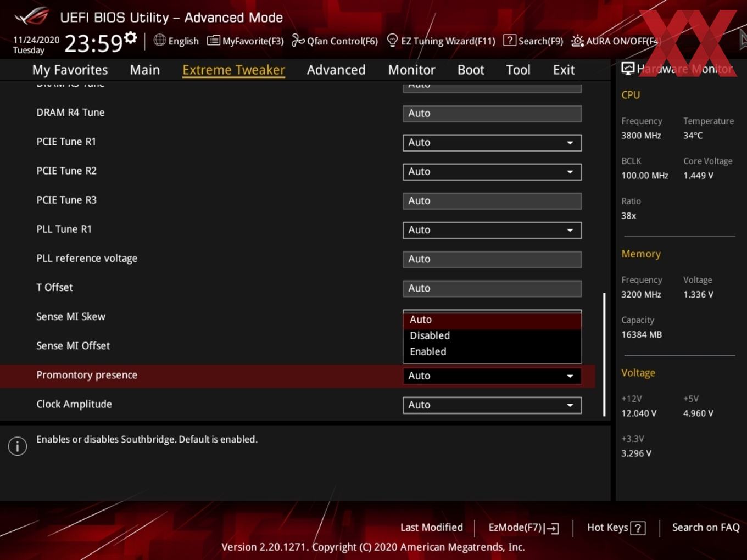Screen dimensions: 747x560
Task: Select Sense MI Skew row label
Action: [x=71, y=316]
